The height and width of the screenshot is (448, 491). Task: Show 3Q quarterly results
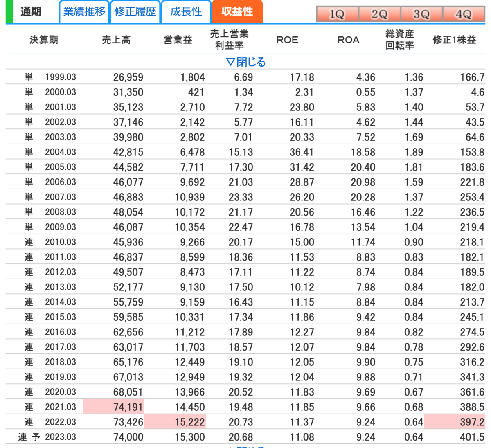pyautogui.click(x=421, y=14)
